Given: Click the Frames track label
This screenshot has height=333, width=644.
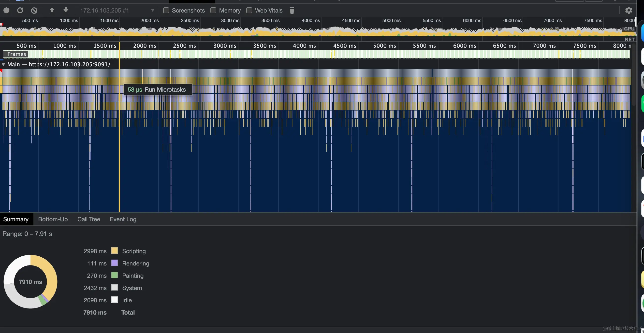Looking at the screenshot, I should pos(16,54).
